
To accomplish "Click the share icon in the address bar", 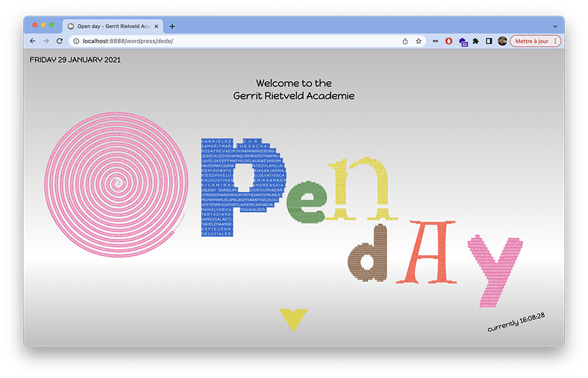I will pos(405,41).
